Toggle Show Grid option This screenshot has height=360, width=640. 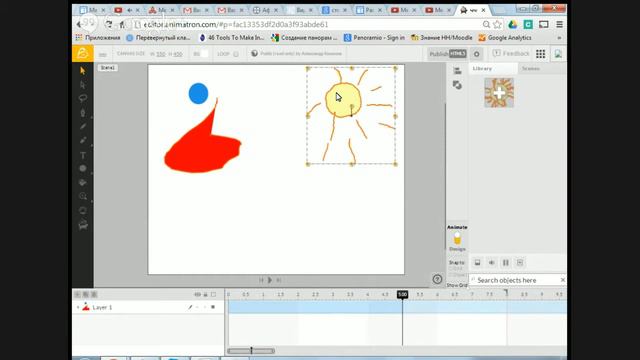tap(457, 285)
